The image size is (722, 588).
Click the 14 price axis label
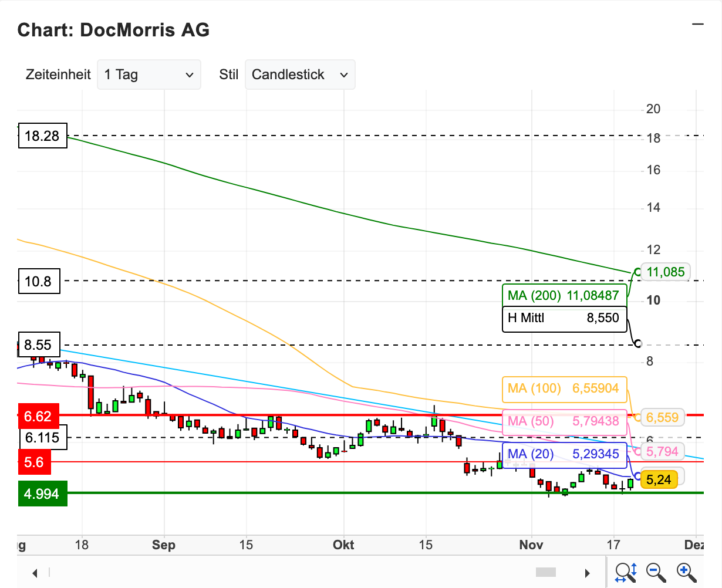coord(653,208)
